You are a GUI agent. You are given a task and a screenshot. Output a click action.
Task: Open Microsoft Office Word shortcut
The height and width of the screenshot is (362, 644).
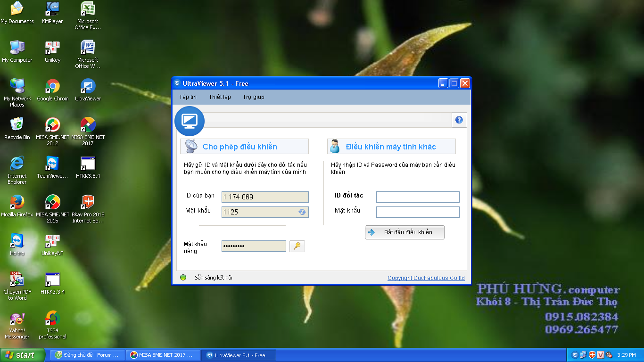(88, 54)
